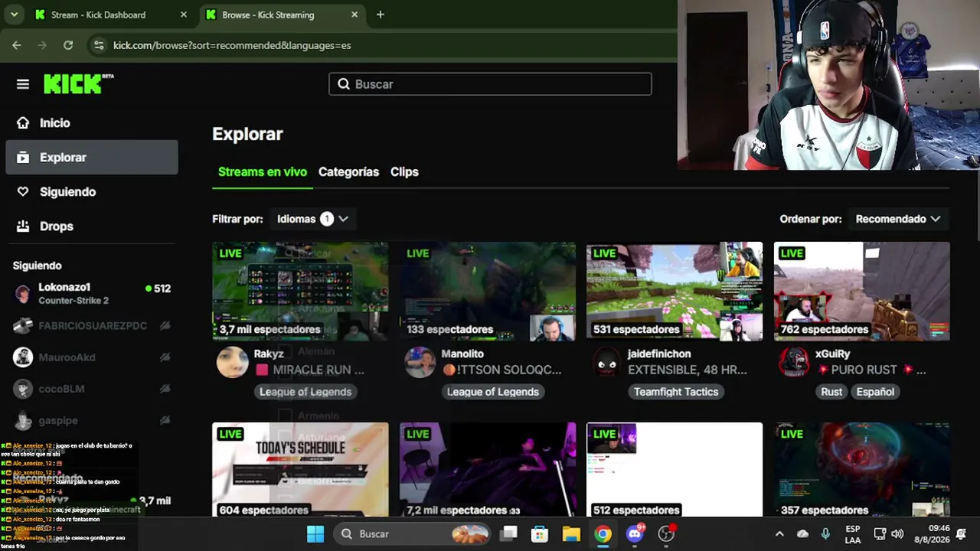
Task: Switch to the Categorías tab
Action: click(348, 172)
